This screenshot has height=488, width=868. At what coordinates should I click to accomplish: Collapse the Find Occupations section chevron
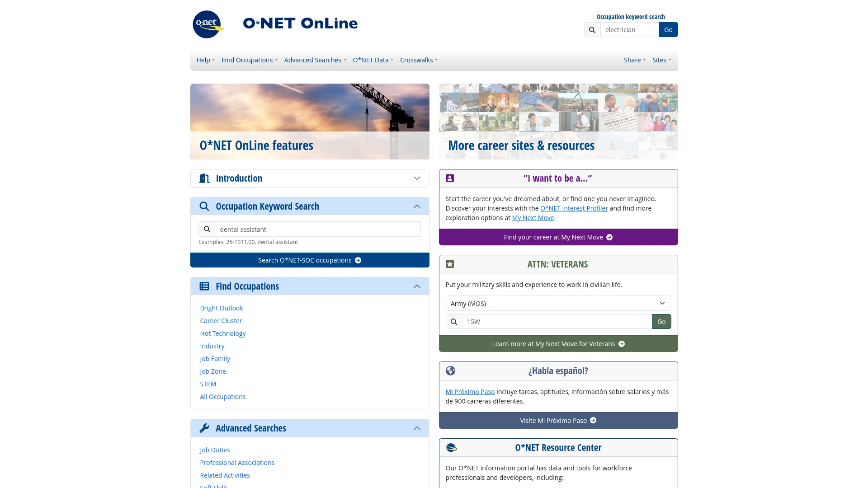click(417, 286)
